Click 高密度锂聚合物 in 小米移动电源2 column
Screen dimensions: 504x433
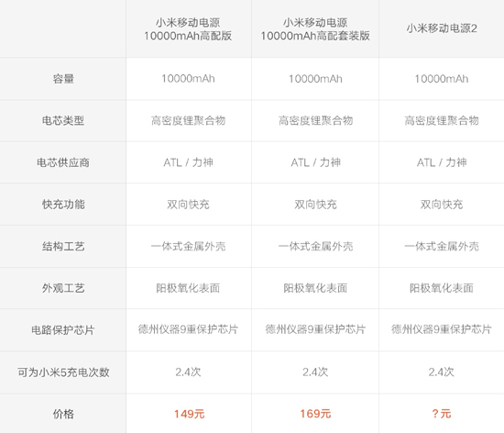pos(442,121)
